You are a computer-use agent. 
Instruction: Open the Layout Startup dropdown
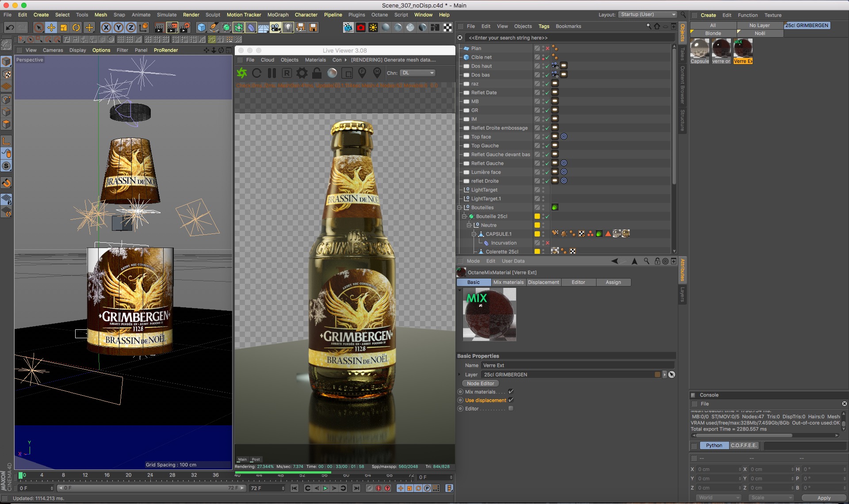pyautogui.click(x=648, y=15)
